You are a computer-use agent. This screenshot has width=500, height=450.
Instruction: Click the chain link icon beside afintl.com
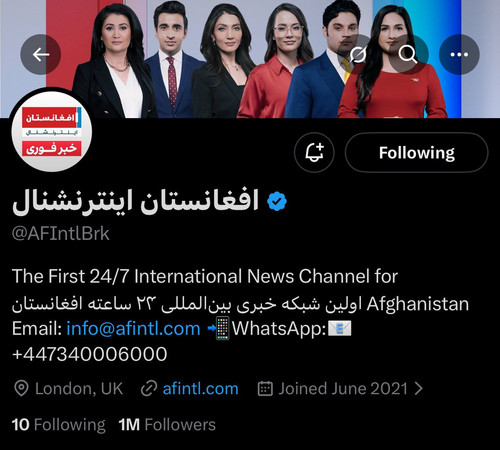149,389
